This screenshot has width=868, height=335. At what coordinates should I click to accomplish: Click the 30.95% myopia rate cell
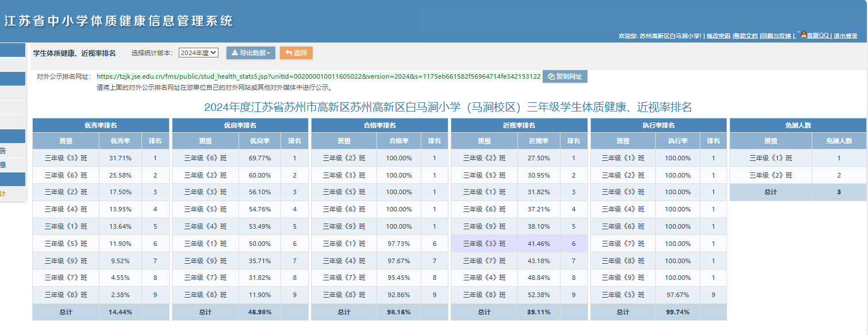[x=539, y=175]
